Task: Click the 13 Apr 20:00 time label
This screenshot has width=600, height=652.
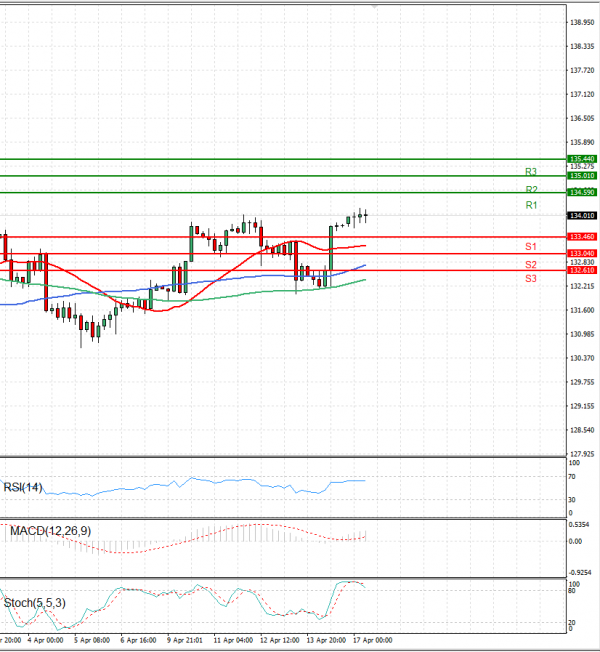Action: click(x=326, y=640)
